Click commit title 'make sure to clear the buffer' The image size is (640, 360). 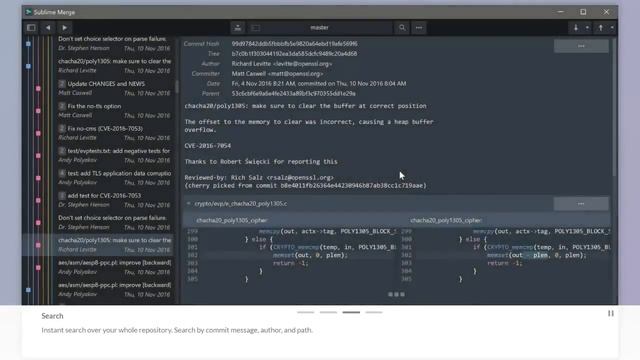point(305,106)
